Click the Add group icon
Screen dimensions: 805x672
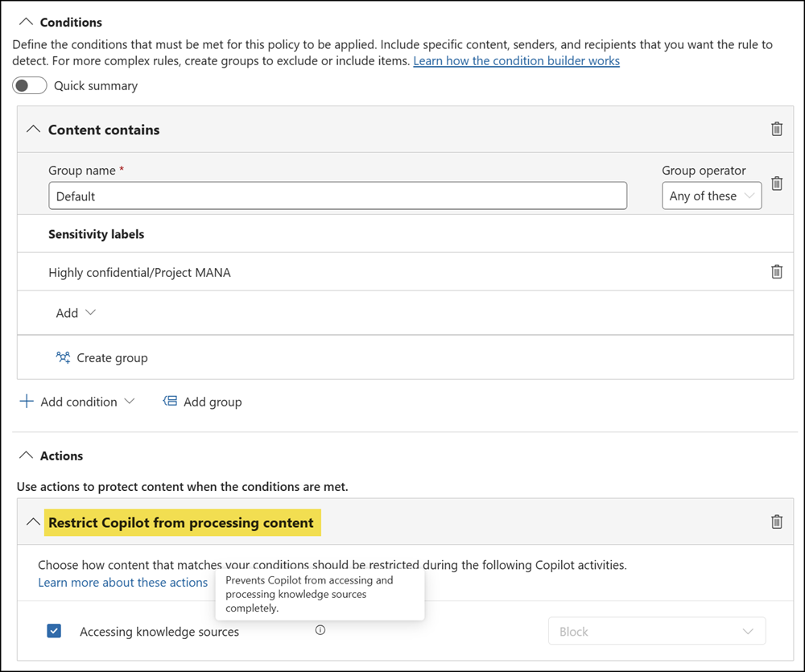170,401
